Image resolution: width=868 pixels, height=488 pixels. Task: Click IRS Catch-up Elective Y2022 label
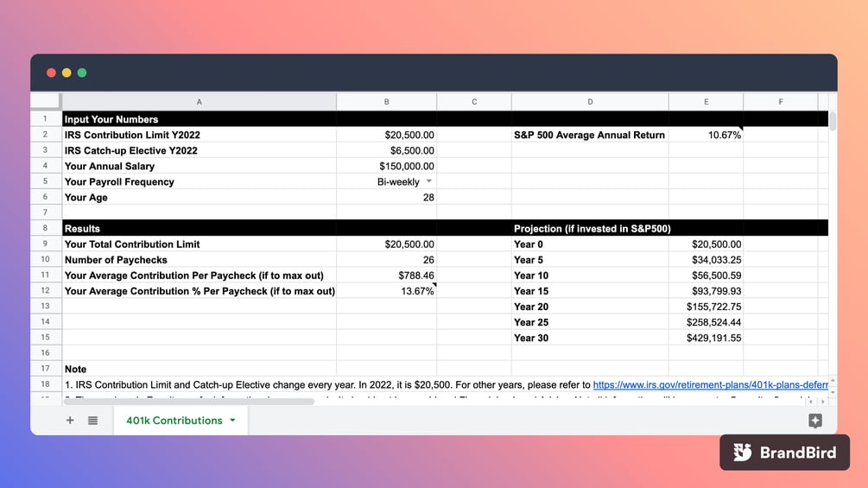[x=130, y=150]
